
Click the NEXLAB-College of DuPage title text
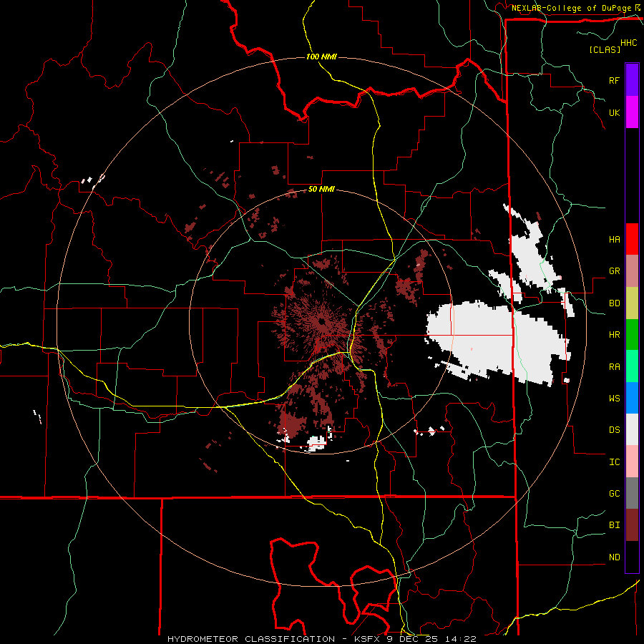[x=571, y=8]
